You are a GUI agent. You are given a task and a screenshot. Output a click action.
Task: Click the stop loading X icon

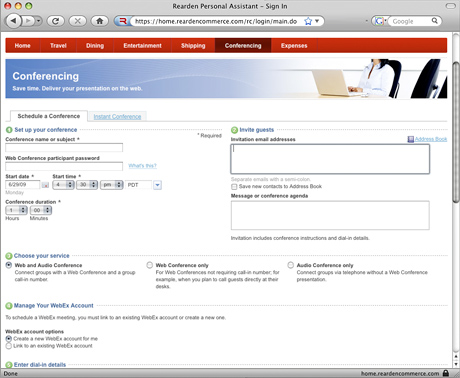pyautogui.click(x=77, y=21)
